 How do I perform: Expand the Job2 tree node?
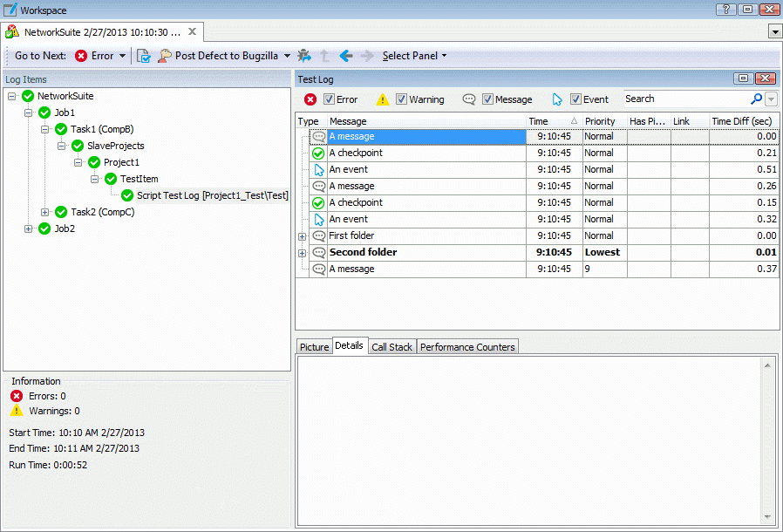coord(28,228)
